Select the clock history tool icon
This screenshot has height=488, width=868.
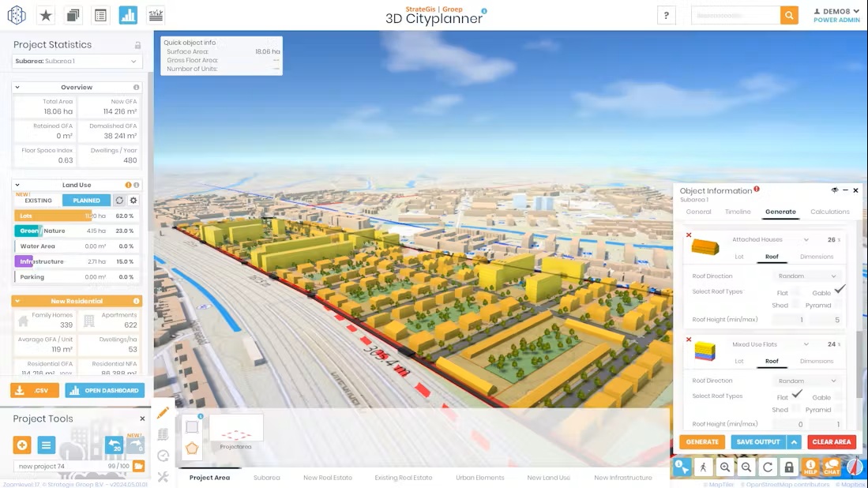pos(163,456)
